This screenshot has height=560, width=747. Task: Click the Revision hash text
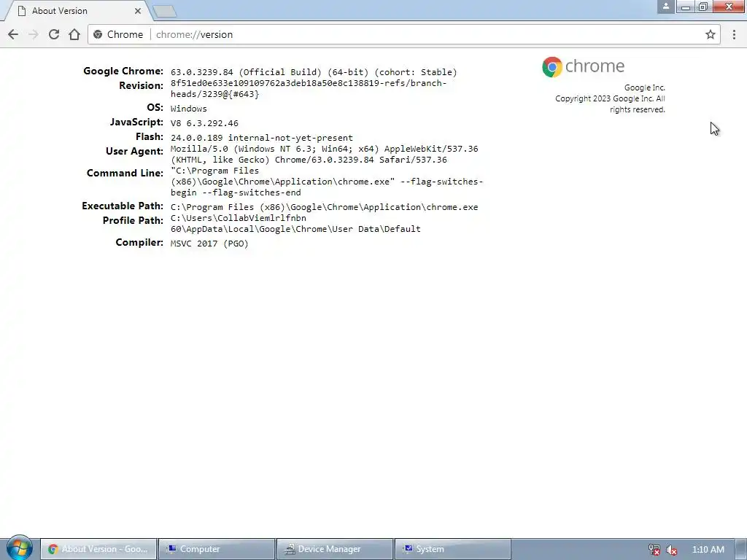[x=309, y=88]
